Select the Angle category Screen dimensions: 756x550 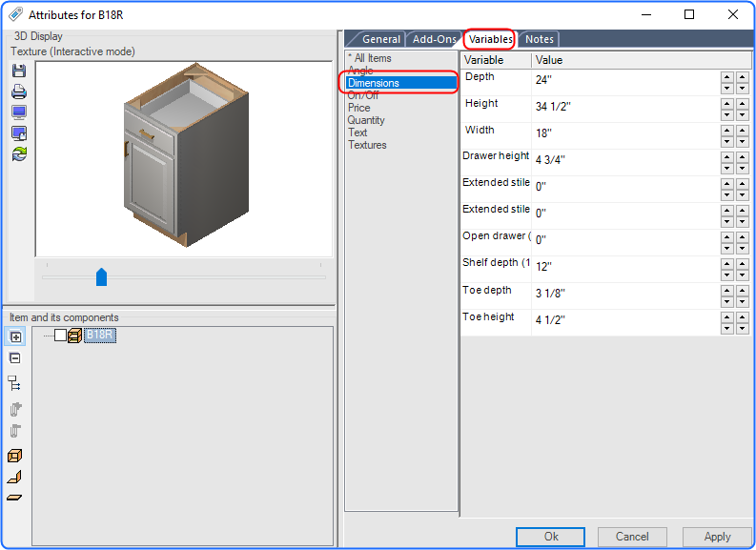(x=360, y=71)
